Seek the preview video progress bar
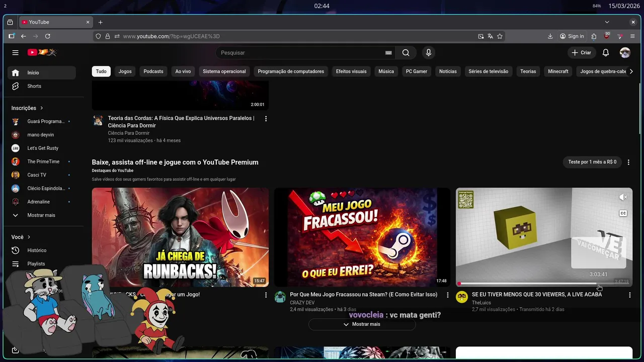644x362 pixels. pos(544,284)
